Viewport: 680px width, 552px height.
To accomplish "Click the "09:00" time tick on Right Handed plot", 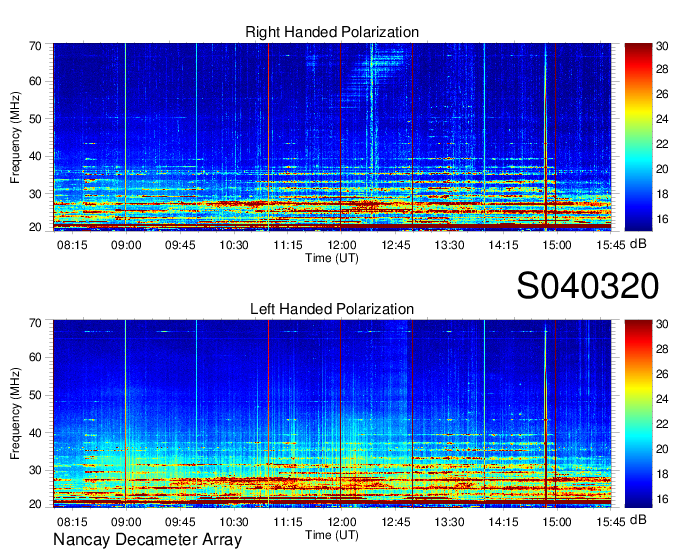I will tap(126, 245).
